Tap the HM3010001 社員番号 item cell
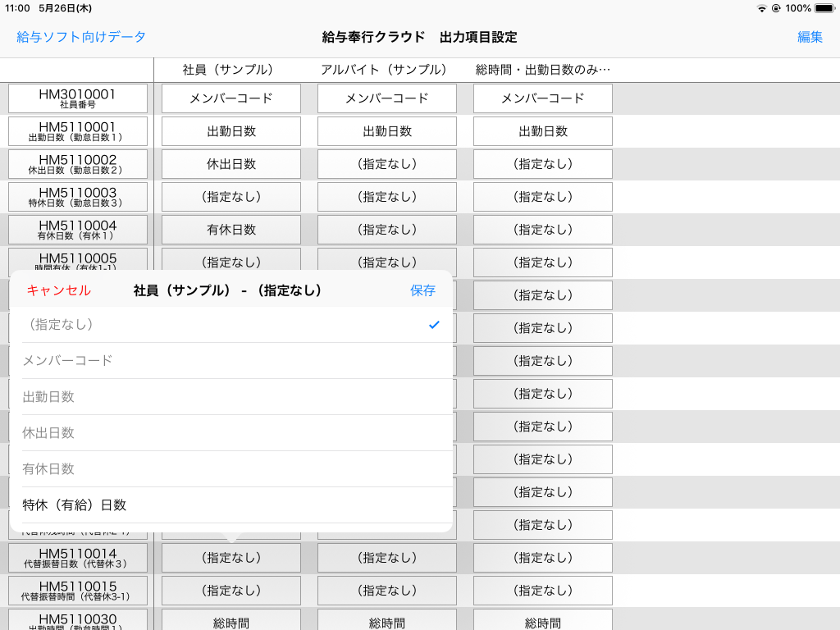The image size is (840, 630). 78,98
